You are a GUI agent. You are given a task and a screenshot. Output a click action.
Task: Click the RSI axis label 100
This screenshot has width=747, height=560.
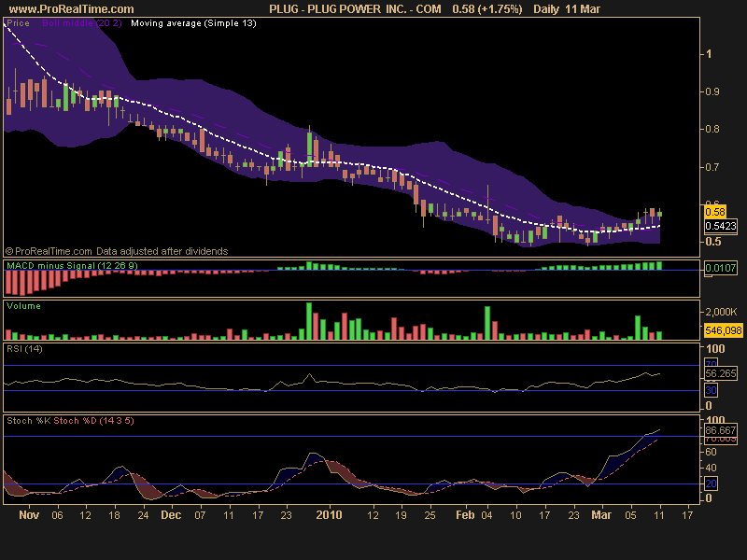point(715,348)
